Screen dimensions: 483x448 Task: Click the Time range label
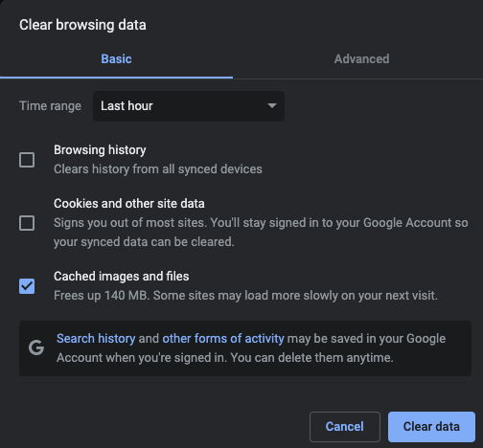coord(50,106)
